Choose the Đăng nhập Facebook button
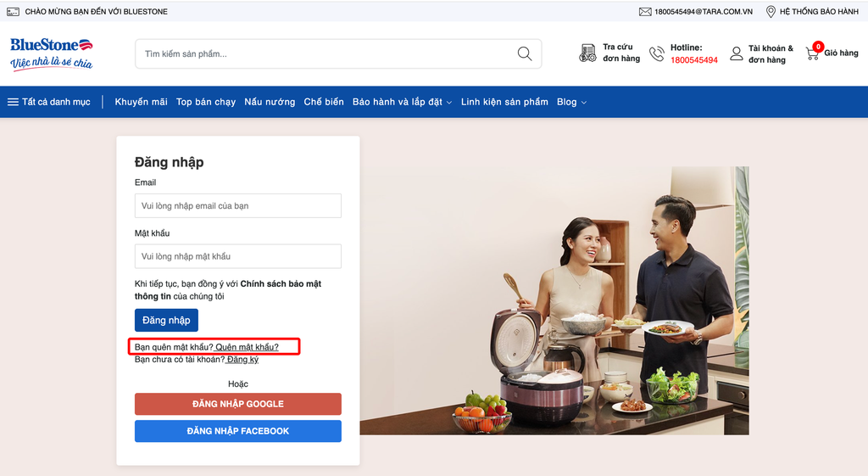This screenshot has height=476, width=868. click(x=237, y=431)
